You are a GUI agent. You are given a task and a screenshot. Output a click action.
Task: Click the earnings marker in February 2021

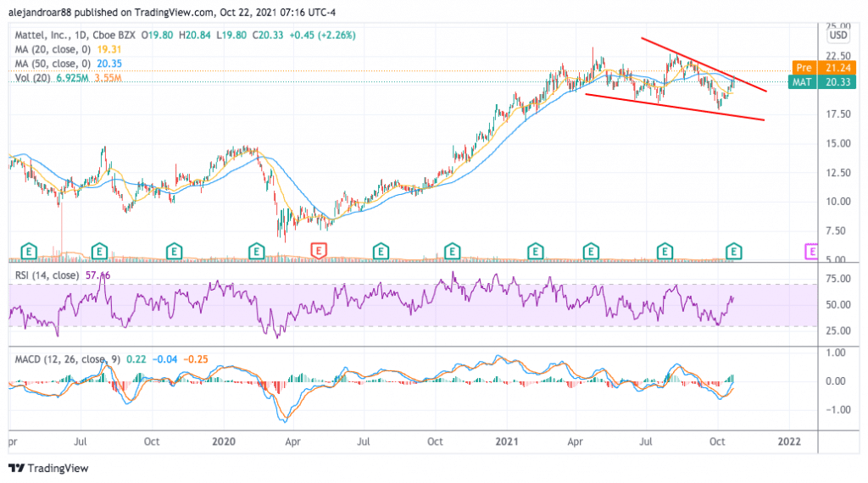[536, 251]
